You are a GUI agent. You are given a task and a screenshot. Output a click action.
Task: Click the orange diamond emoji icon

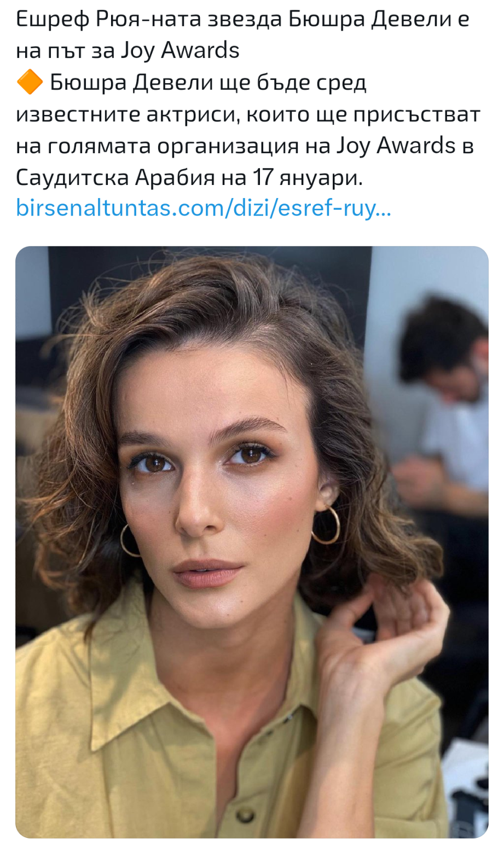[30, 83]
